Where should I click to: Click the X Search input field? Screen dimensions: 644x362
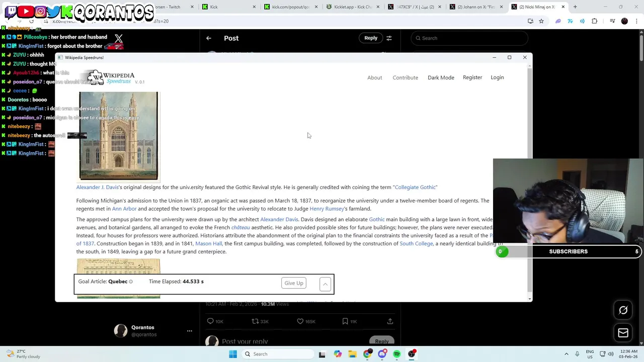point(469,38)
